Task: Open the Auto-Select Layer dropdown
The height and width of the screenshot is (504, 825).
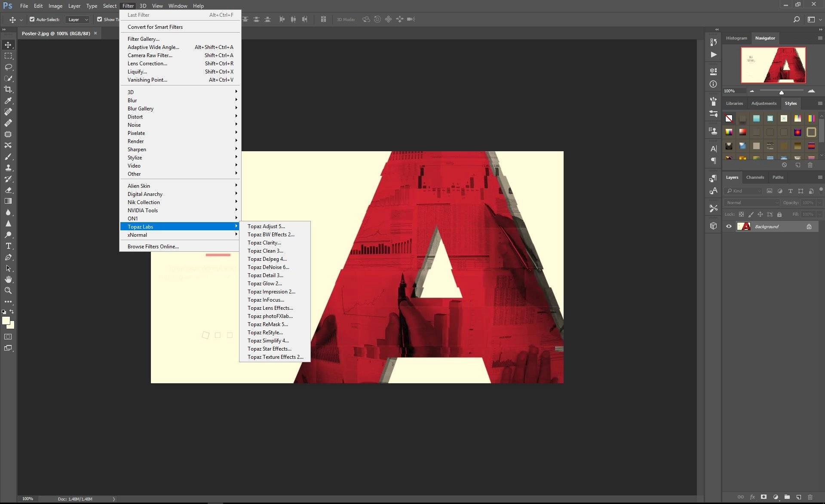Action: click(x=77, y=19)
